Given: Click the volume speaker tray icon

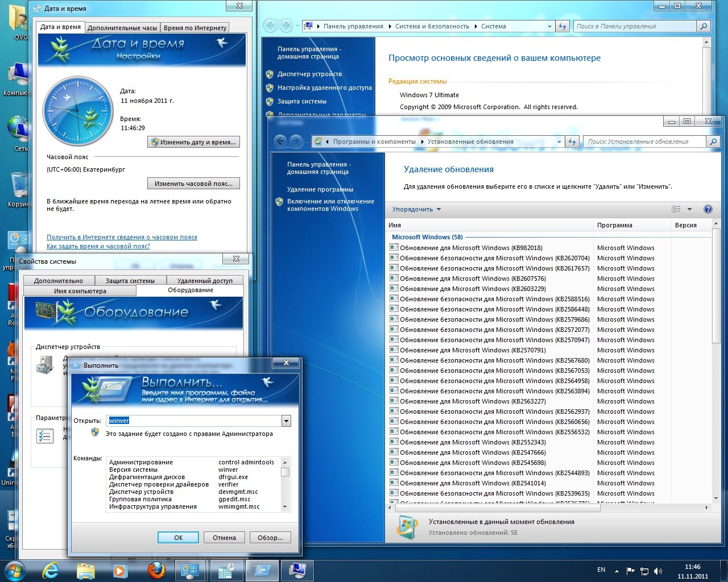Looking at the screenshot, I should [658, 571].
